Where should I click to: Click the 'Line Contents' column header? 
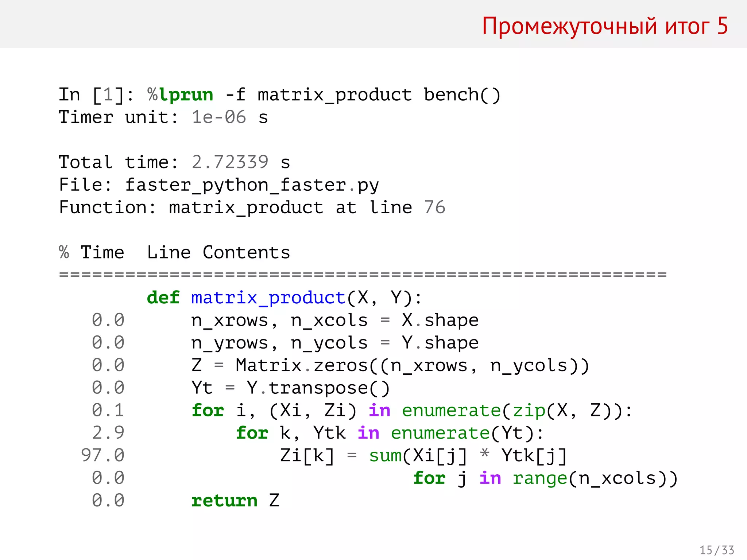click(218, 252)
